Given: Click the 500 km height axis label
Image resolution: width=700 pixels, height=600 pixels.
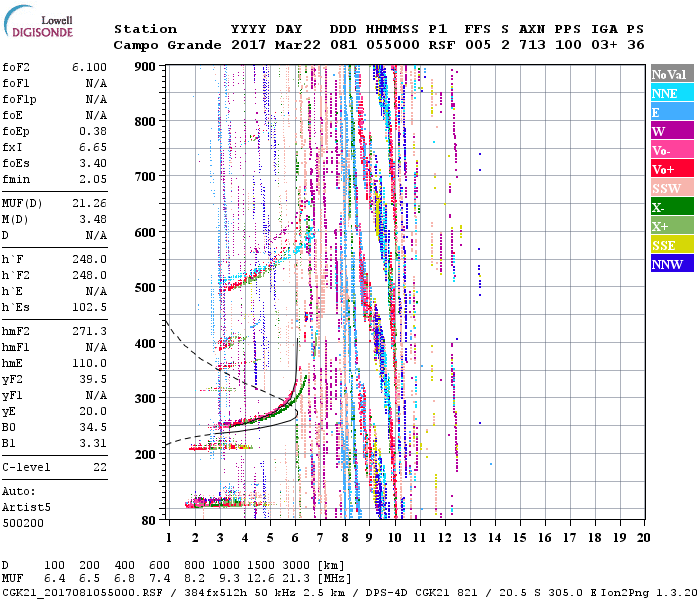Looking at the screenshot, I should click(x=145, y=287).
